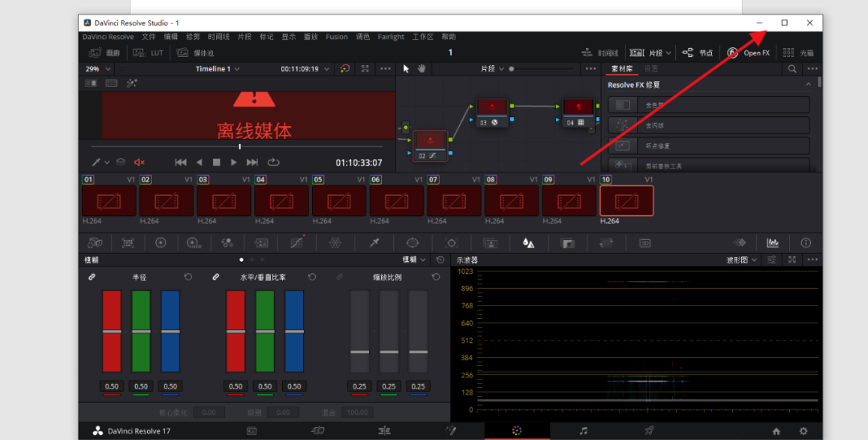Click the highlight magic wand icon
Viewport: 868px width, 440px height.
[x=132, y=84]
